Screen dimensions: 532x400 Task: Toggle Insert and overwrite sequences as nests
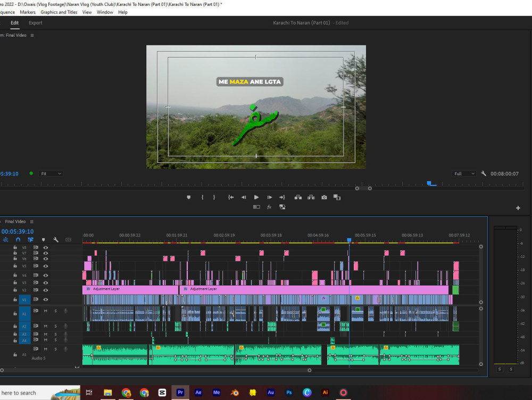point(6,240)
